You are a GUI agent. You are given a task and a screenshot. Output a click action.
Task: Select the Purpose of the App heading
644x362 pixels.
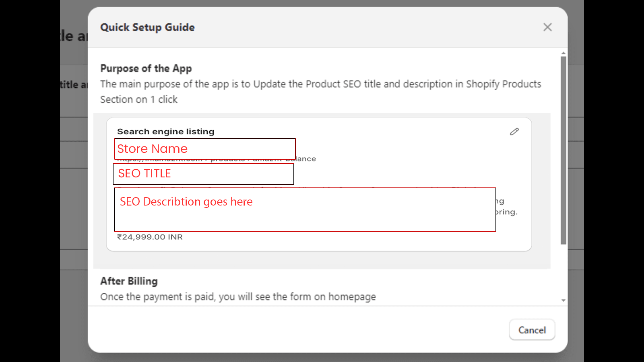point(146,68)
